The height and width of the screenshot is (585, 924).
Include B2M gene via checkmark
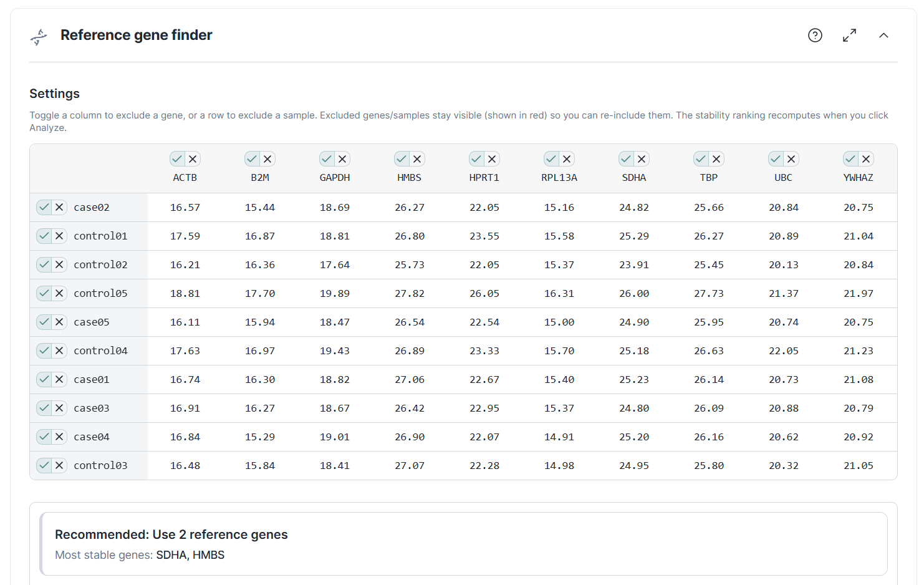[253, 159]
